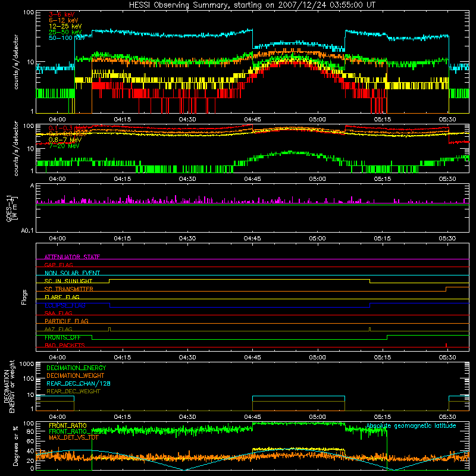
Task: Click the '05:15' tick under the keV panel
Action: coord(382,120)
